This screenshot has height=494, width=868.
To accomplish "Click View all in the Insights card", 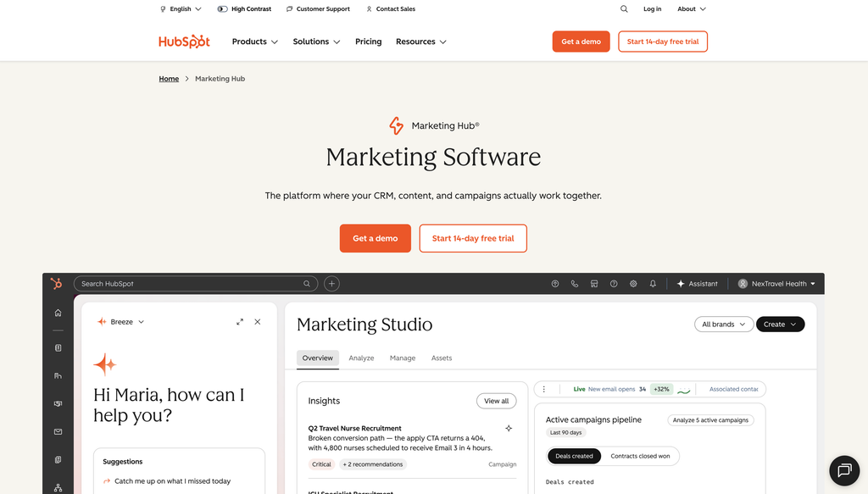I will point(496,401).
